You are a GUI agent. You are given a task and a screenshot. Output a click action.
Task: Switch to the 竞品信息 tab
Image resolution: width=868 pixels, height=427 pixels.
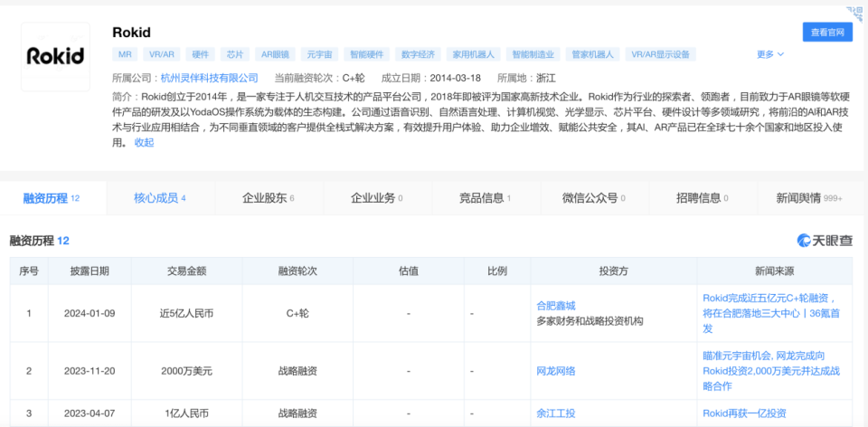pos(485,198)
